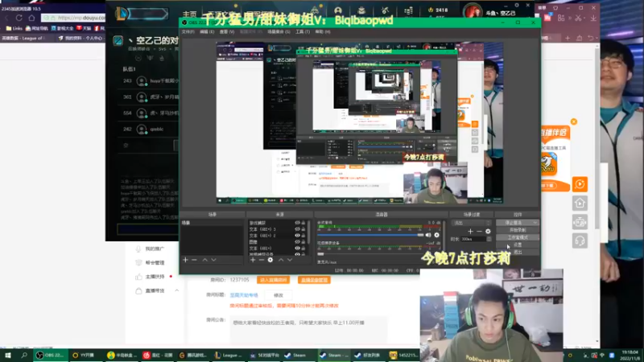Viewport: 644px width, 362px height.
Task: Remove the selected scene in OBS scenes panel
Action: click(x=194, y=260)
